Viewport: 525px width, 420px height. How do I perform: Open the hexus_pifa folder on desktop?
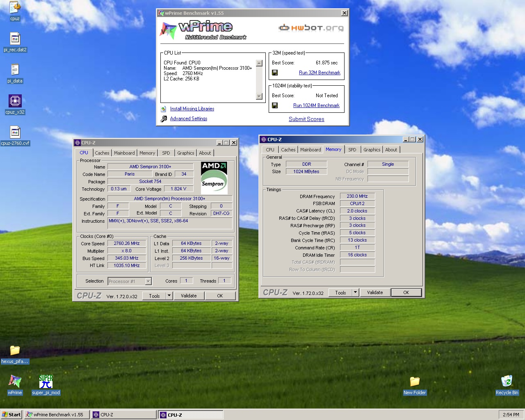point(15,354)
